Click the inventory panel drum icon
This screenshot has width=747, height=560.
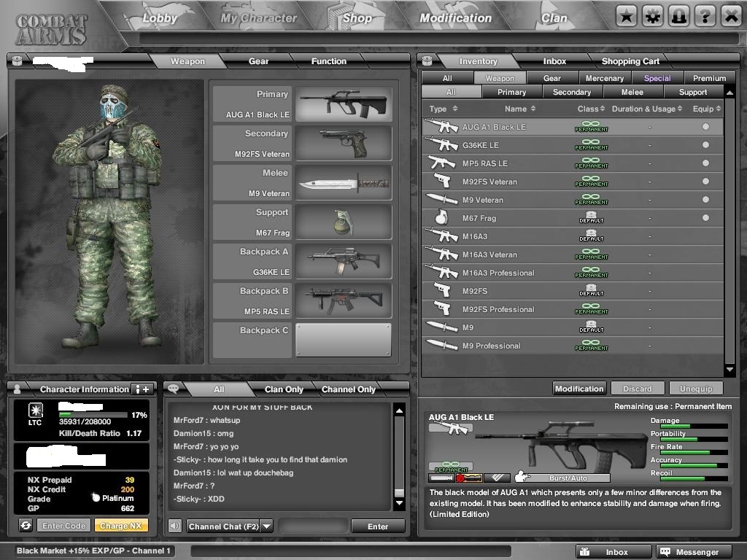[x=427, y=61]
